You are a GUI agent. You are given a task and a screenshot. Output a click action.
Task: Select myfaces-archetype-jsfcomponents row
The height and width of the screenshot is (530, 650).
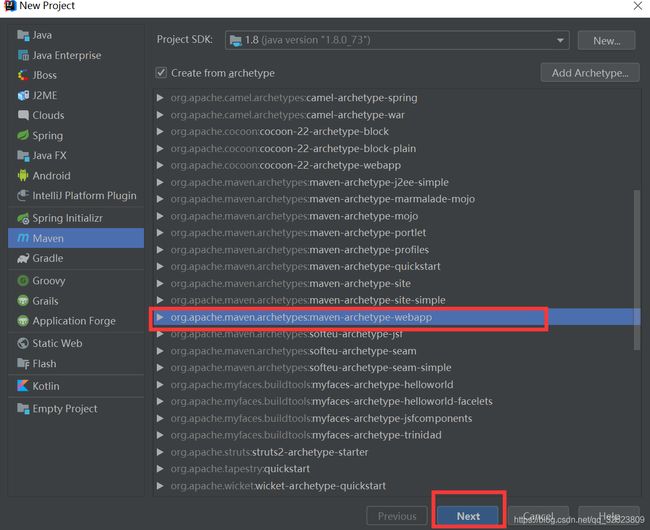(397, 418)
